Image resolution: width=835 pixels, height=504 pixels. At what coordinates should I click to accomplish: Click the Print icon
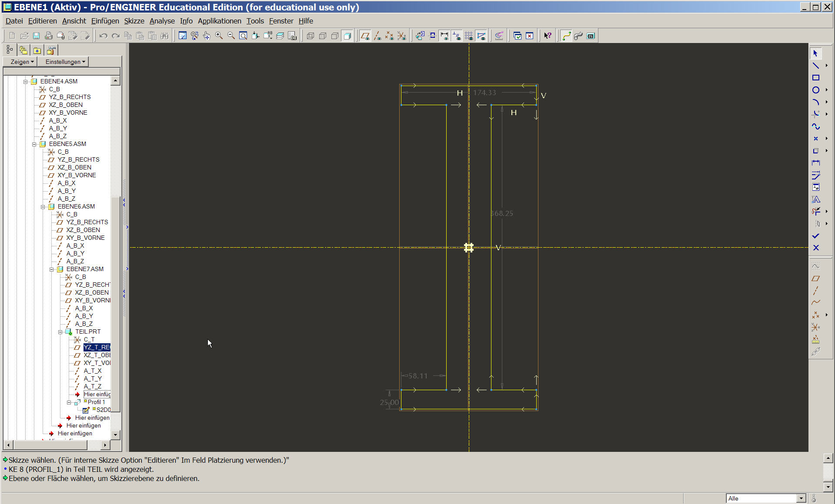49,36
